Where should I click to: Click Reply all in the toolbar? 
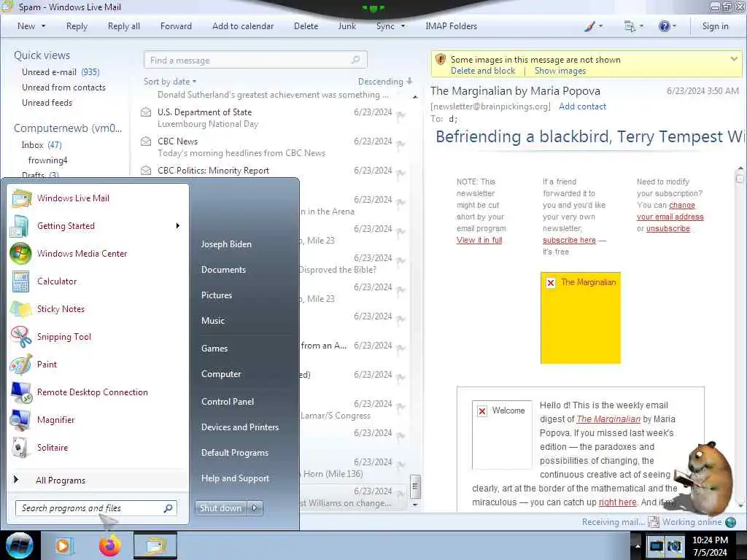point(124,26)
